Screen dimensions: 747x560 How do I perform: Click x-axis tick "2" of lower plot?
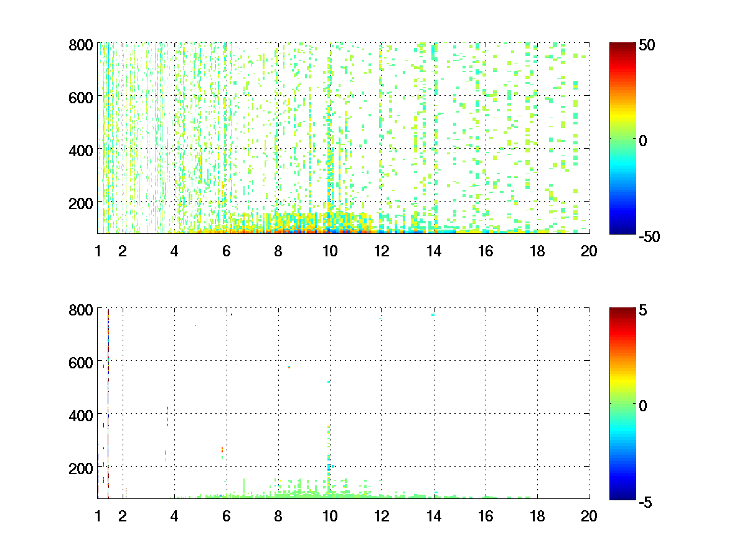click(123, 516)
